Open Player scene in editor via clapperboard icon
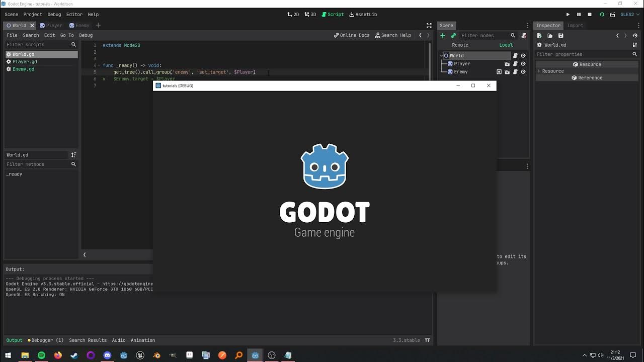The width and height of the screenshot is (644, 362). pyautogui.click(x=507, y=64)
